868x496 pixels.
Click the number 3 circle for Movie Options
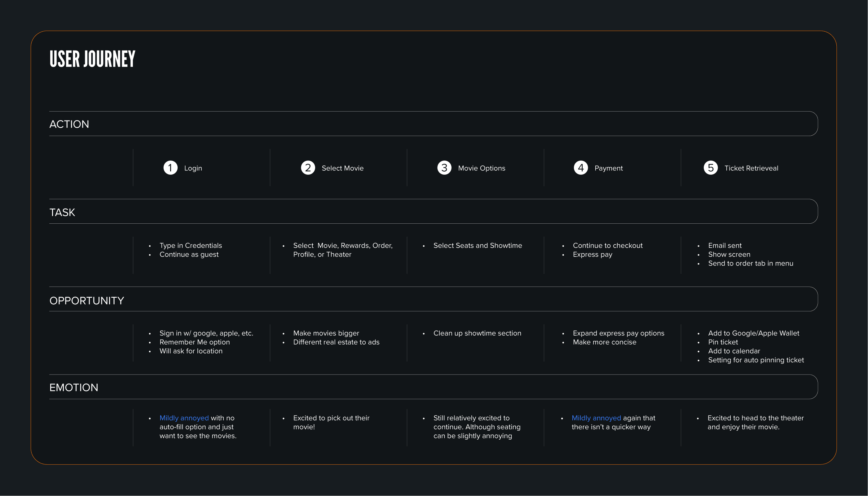444,168
